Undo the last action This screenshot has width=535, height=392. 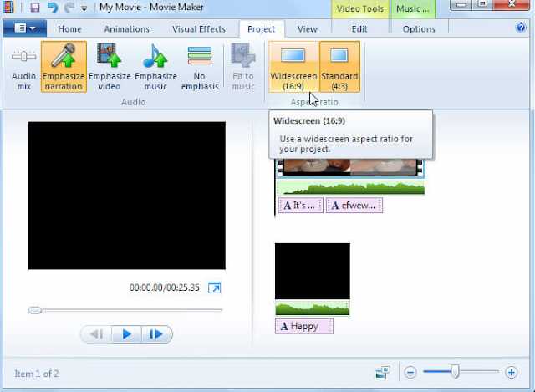click(52, 8)
